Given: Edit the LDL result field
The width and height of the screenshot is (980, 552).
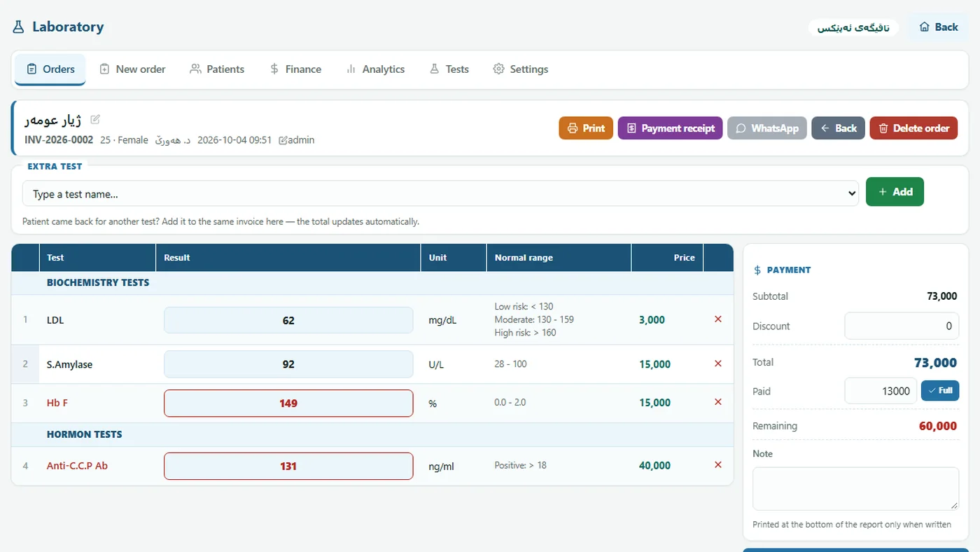Looking at the screenshot, I should (x=288, y=320).
